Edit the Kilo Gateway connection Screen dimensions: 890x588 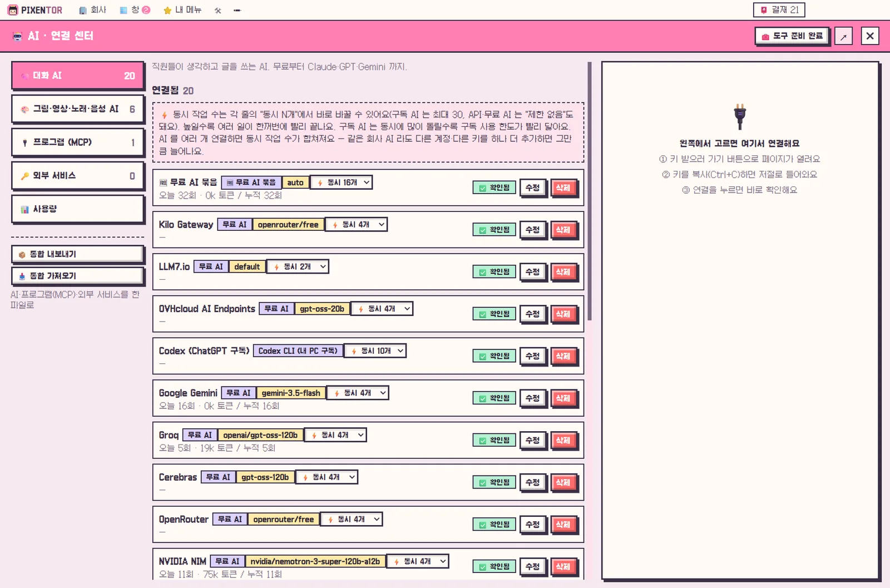pyautogui.click(x=533, y=230)
